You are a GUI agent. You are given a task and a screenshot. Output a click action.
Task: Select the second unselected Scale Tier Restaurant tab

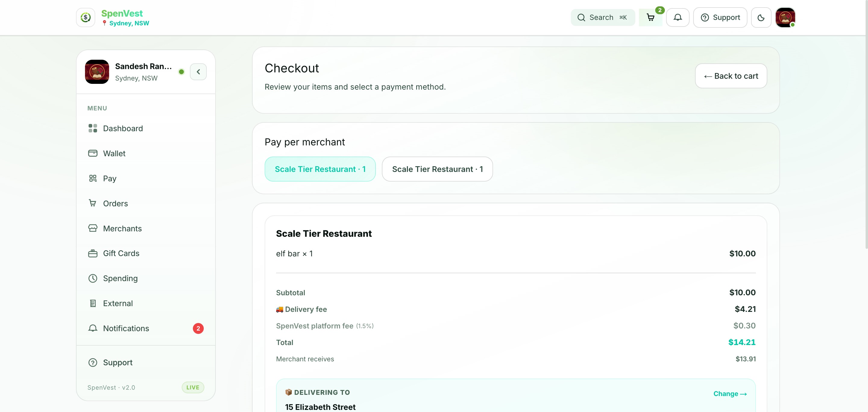click(437, 169)
